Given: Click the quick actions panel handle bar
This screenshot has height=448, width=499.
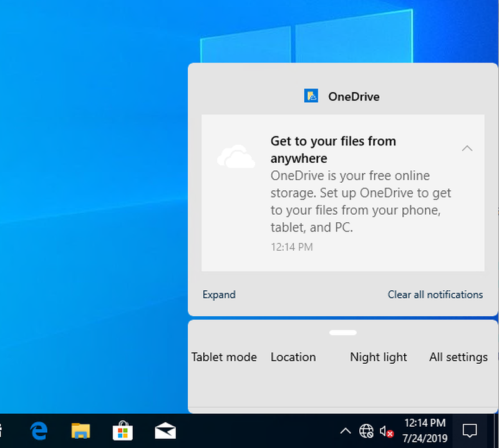Looking at the screenshot, I should [342, 333].
